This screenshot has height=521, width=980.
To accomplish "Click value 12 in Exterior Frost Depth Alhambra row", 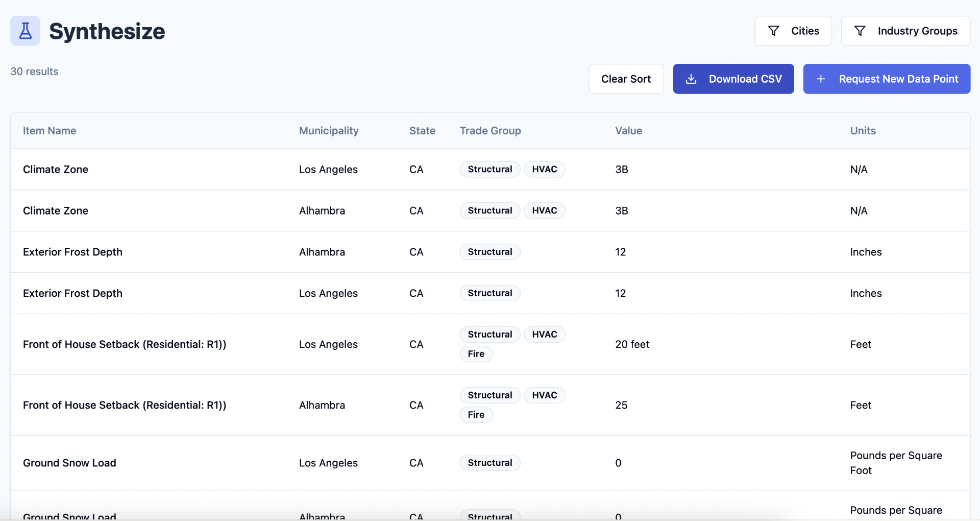I will tap(620, 252).
